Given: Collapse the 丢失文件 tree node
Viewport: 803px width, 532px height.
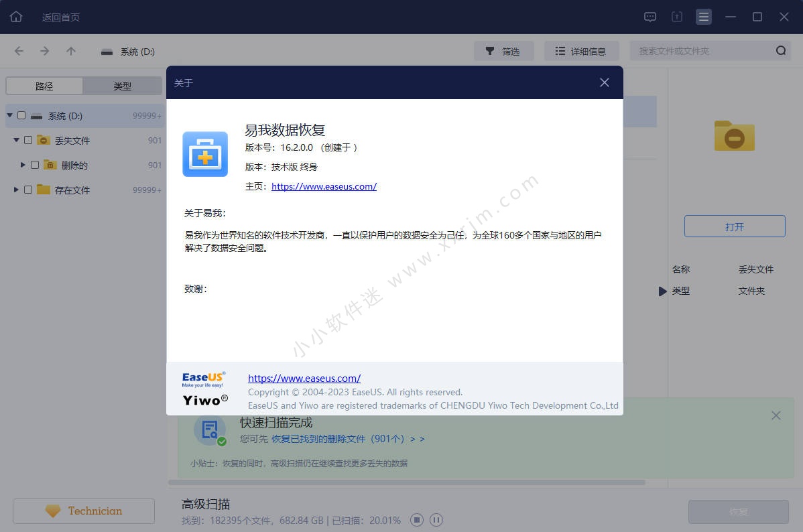Looking at the screenshot, I should 16,140.
